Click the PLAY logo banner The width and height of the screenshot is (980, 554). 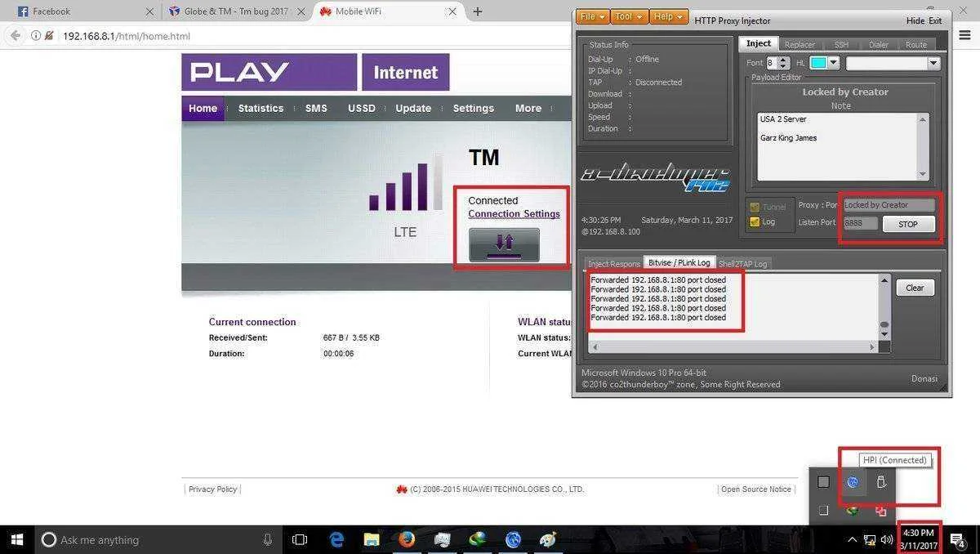269,72
